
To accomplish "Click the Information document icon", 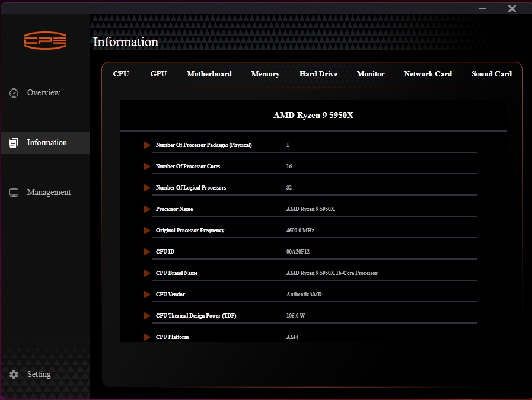I will [x=14, y=143].
